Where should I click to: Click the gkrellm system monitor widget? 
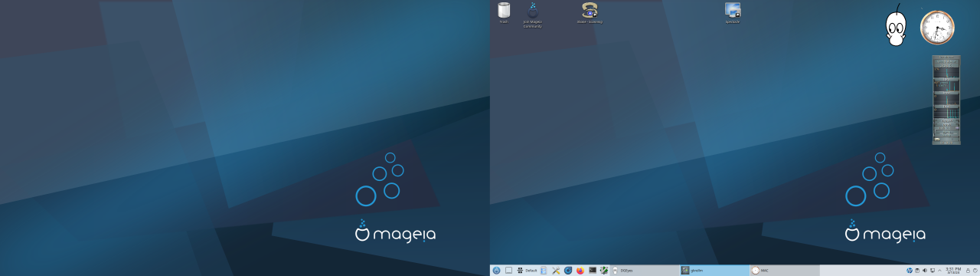[946, 100]
